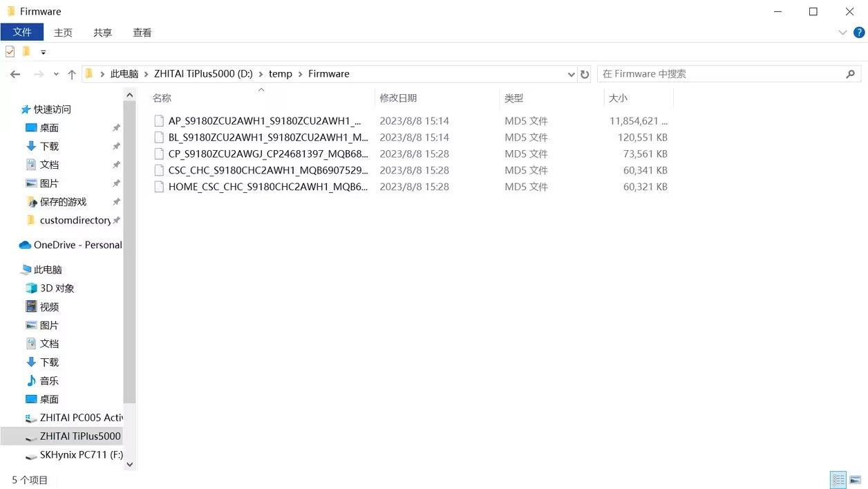Select the AP_S9180ZCU2AWH1 MD5 file
868x489 pixels.
pyautogui.click(x=264, y=121)
